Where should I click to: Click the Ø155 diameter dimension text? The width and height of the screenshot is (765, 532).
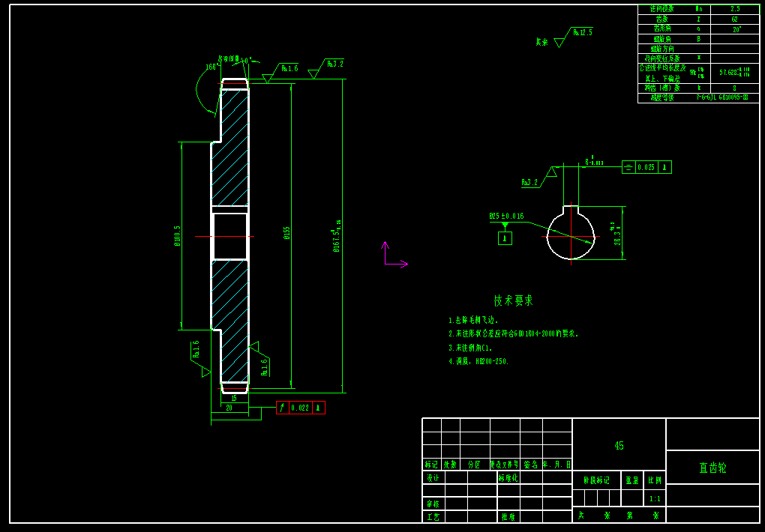click(x=286, y=232)
